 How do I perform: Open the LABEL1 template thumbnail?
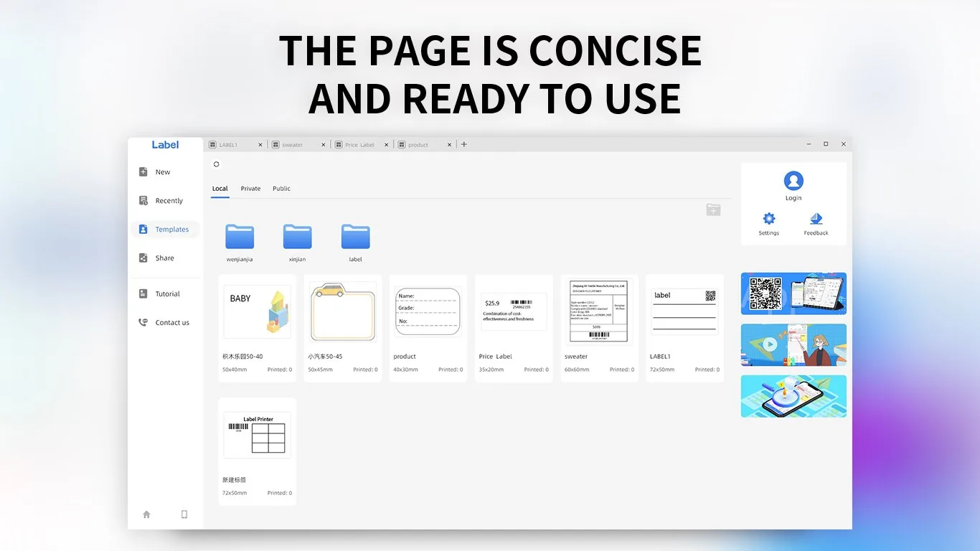pyautogui.click(x=684, y=311)
